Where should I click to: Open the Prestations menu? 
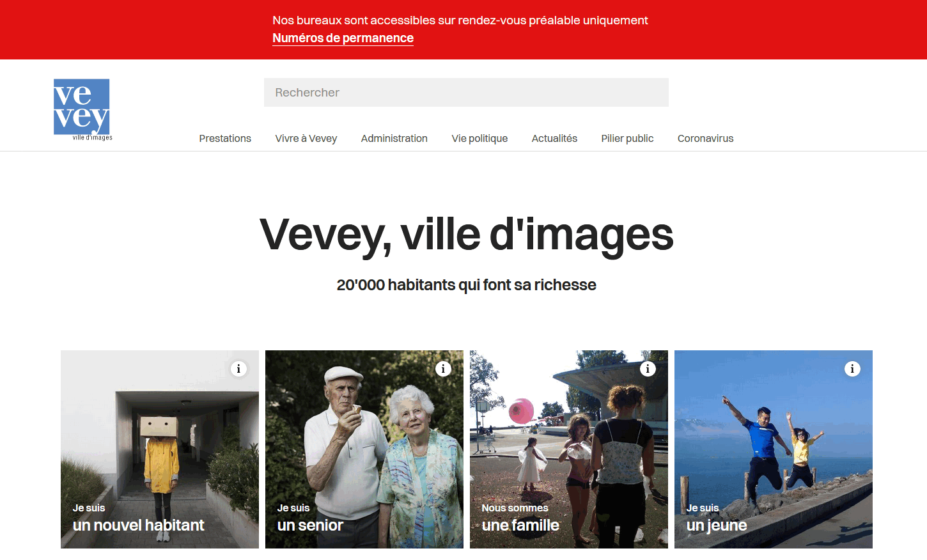click(x=225, y=138)
